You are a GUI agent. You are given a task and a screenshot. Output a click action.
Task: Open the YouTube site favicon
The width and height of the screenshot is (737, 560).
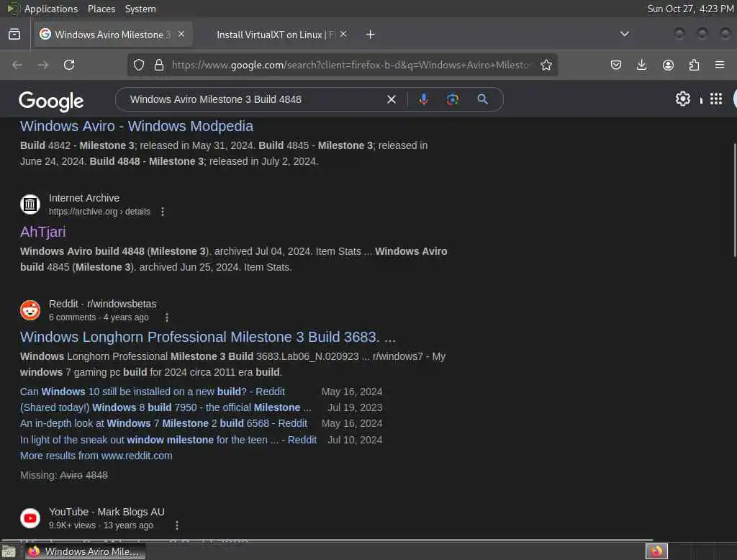tap(30, 518)
